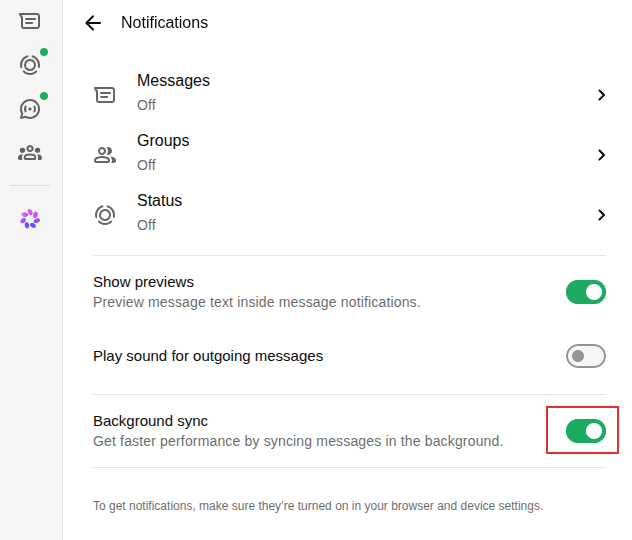
Task: Open the Status notification entry
Action: [349, 213]
